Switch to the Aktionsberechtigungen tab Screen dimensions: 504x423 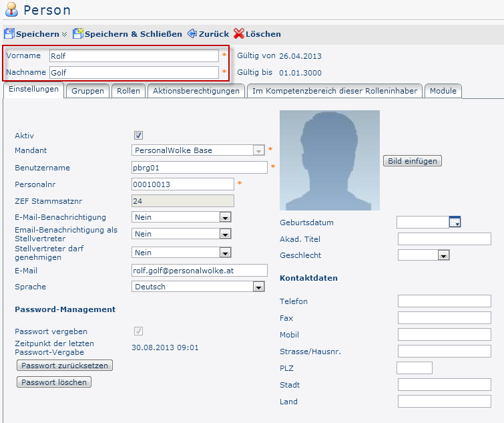[x=196, y=91]
